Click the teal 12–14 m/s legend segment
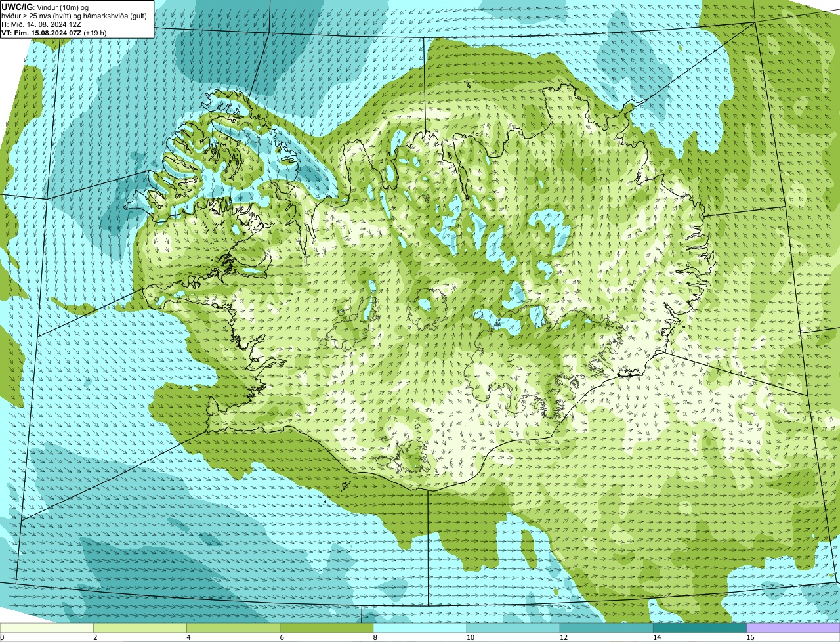The width and height of the screenshot is (840, 642). tap(606, 628)
